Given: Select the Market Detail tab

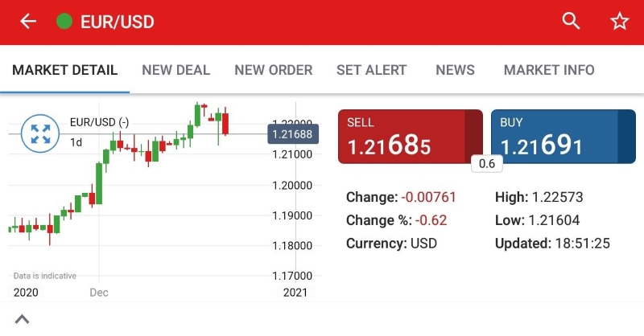Looking at the screenshot, I should (65, 70).
